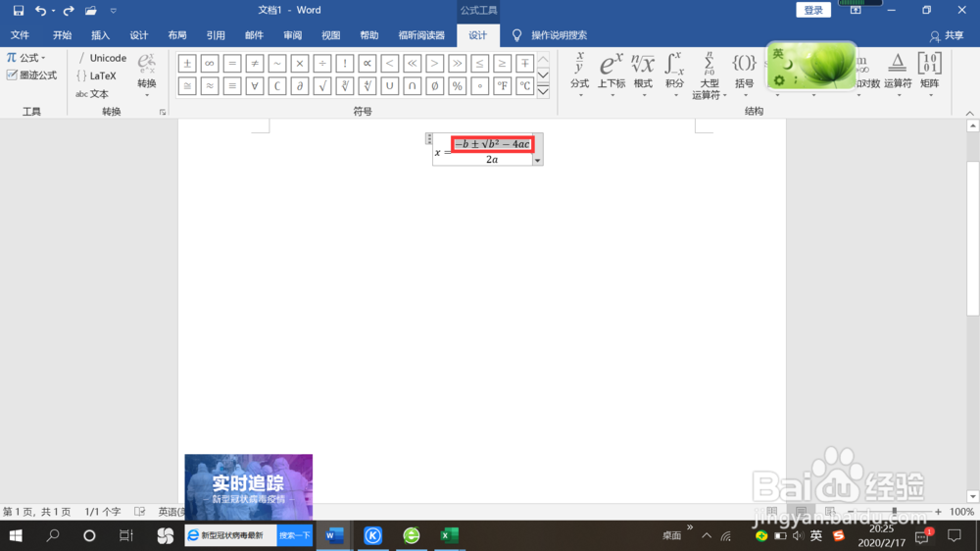Click 搜索一下 button in the taskbar
Image resolution: width=980 pixels, height=551 pixels.
point(294,535)
